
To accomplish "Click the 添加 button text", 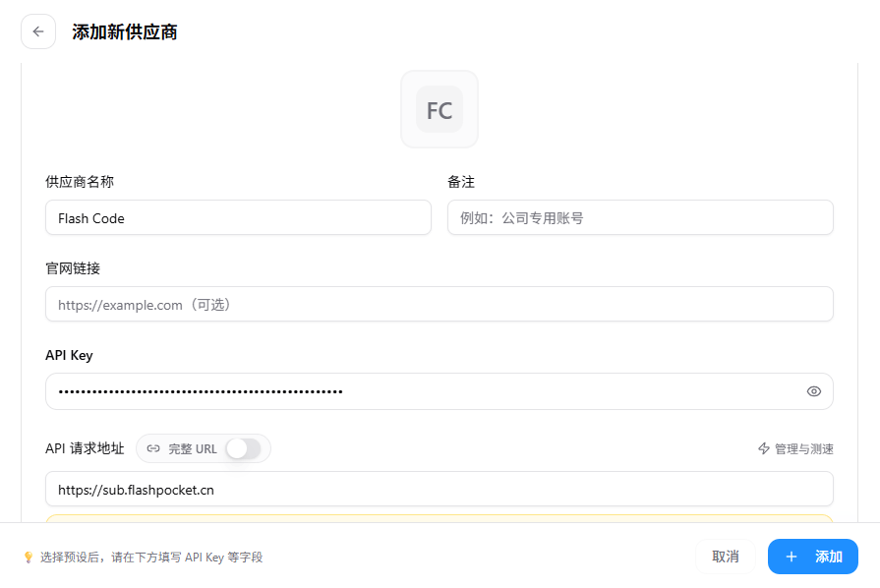I will click(829, 557).
